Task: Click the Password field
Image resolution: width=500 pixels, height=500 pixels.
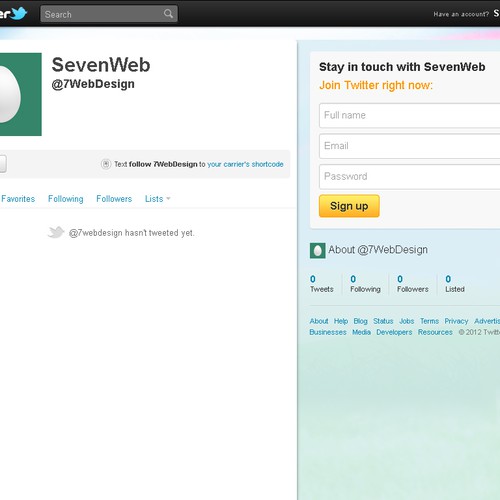Action: point(410,177)
